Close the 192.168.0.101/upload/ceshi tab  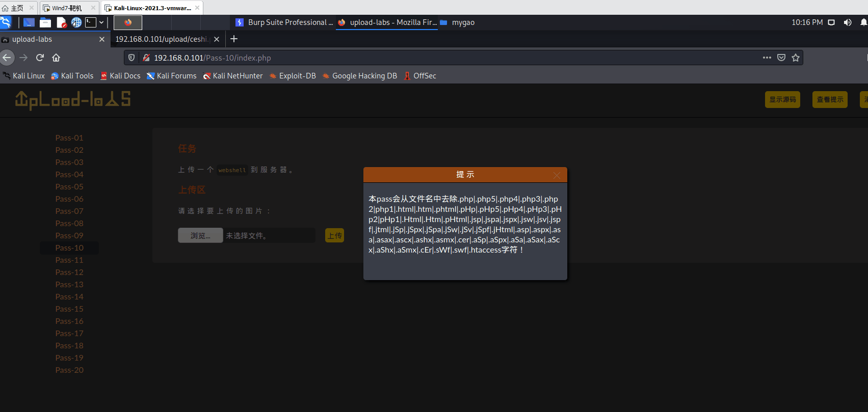click(217, 39)
